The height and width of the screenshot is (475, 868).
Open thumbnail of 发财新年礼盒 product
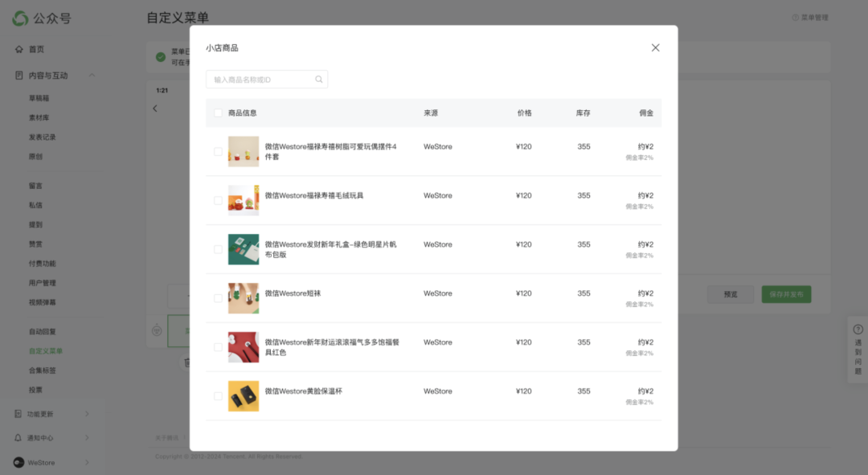(244, 249)
